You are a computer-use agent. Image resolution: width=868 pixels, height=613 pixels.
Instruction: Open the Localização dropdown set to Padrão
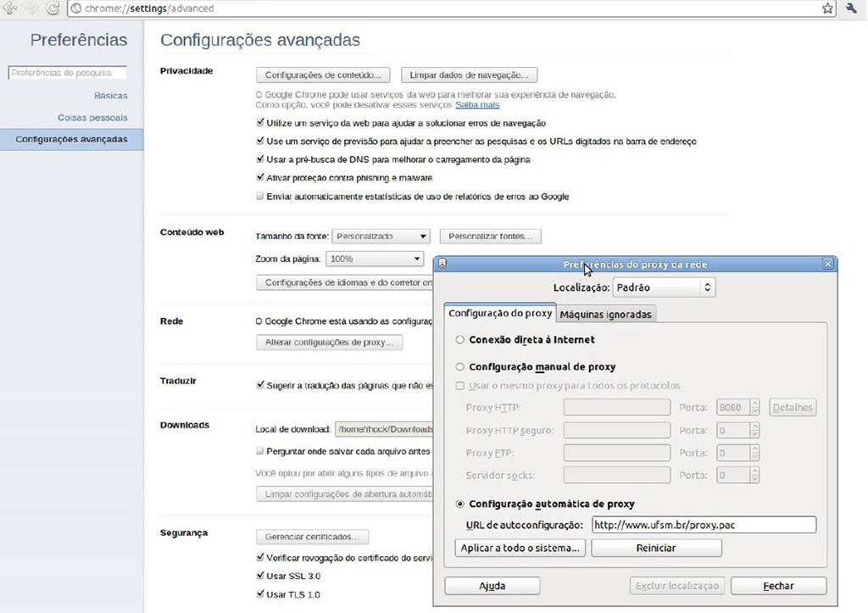click(664, 287)
